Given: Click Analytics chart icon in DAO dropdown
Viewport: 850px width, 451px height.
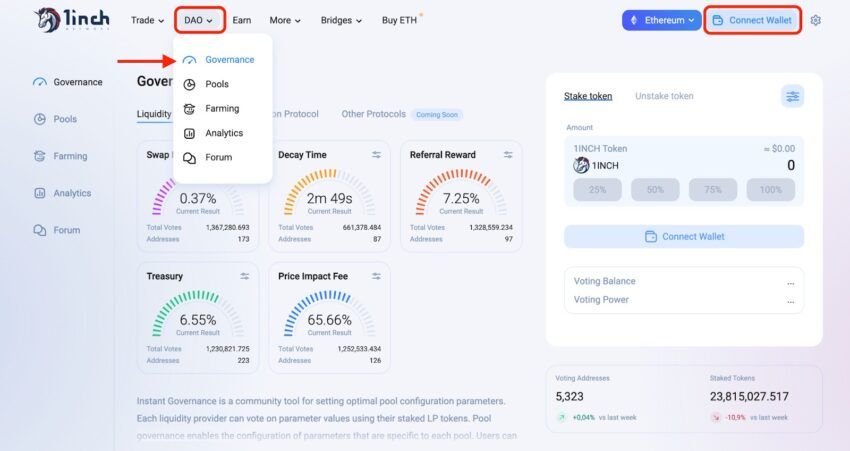Looking at the screenshot, I should 189,133.
